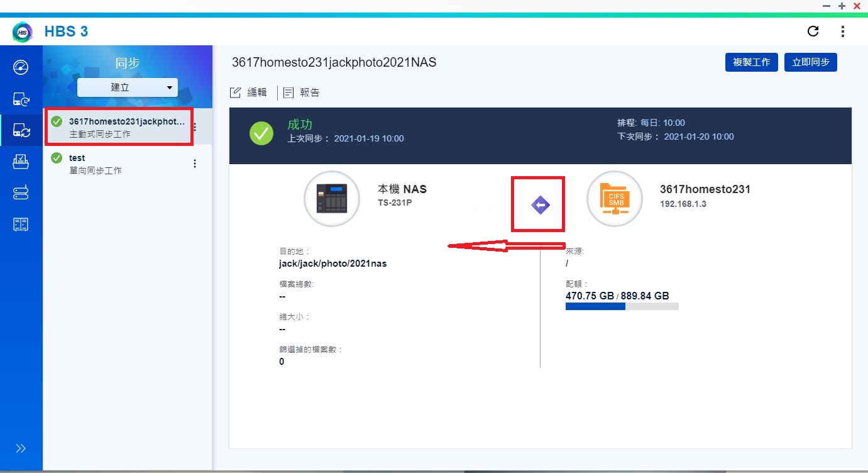The width and height of the screenshot is (868, 473).
Task: Close the HBS 3 window
Action: [x=857, y=6]
